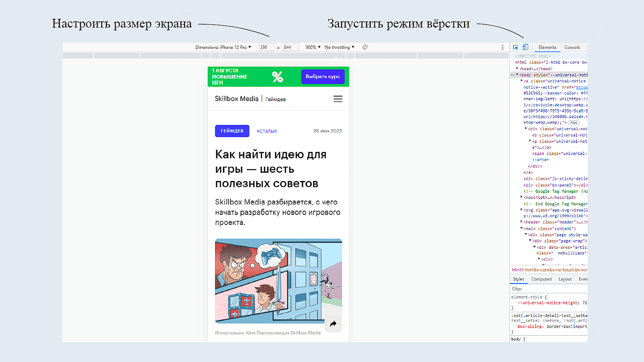644x362 pixels.
Task: Switch to the Console tab
Action: 572,47
